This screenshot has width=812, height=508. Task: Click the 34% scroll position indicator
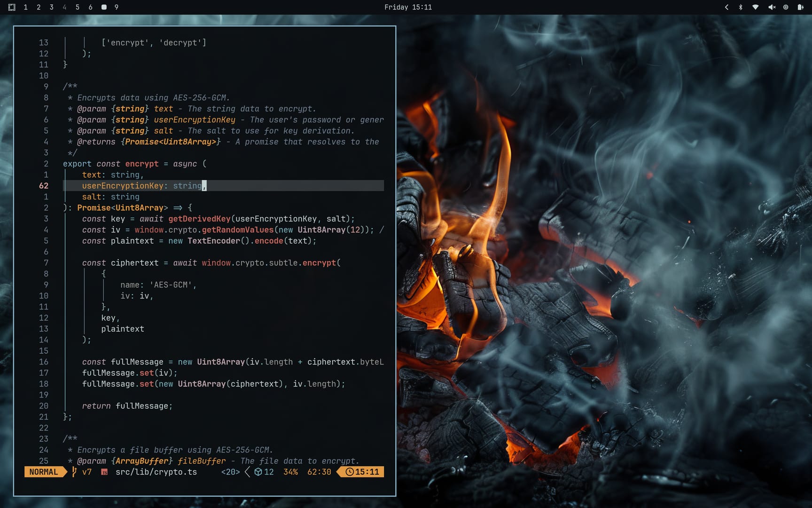290,472
